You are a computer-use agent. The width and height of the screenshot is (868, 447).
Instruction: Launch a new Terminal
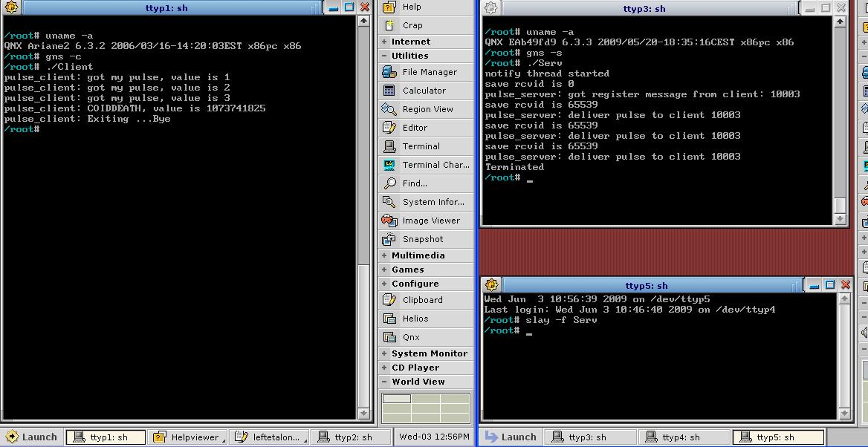pos(421,146)
